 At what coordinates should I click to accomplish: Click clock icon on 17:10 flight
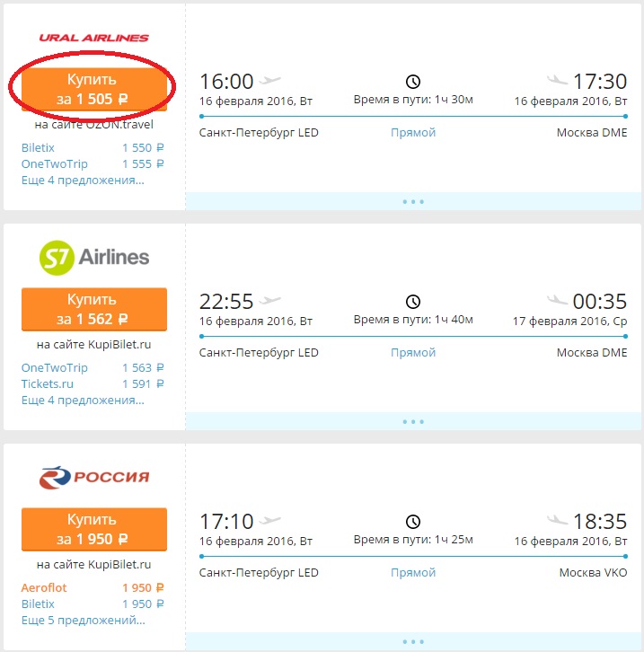413,522
